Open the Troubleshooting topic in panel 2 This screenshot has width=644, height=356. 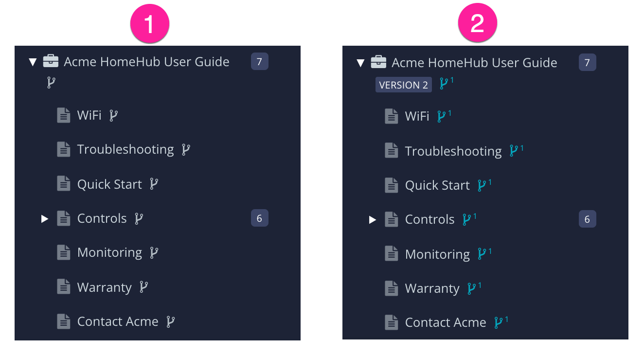click(453, 151)
